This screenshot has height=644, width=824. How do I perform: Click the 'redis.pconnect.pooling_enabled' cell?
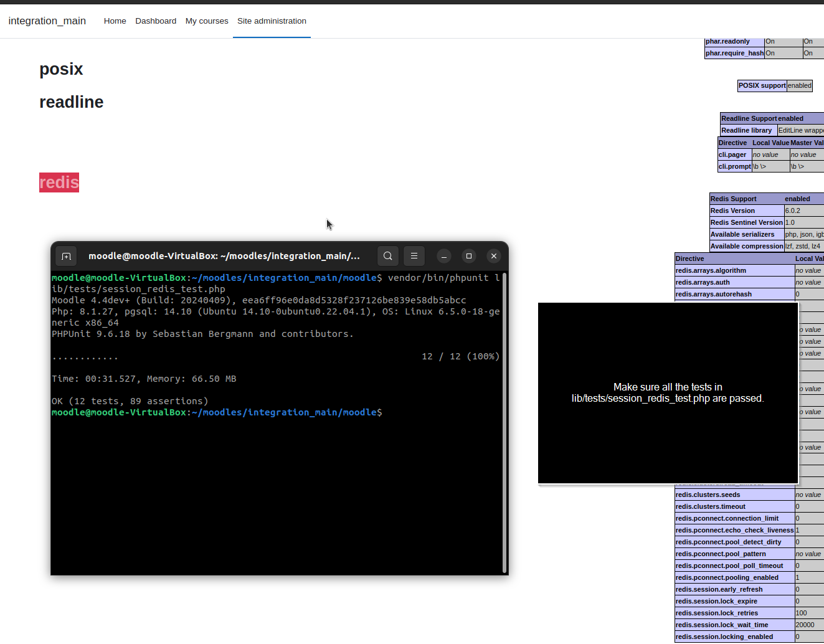tap(735, 577)
